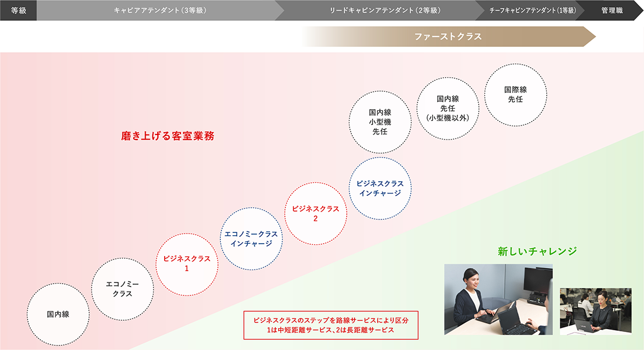Choose the red ビジネスクラス 1 circle

pyautogui.click(x=187, y=263)
